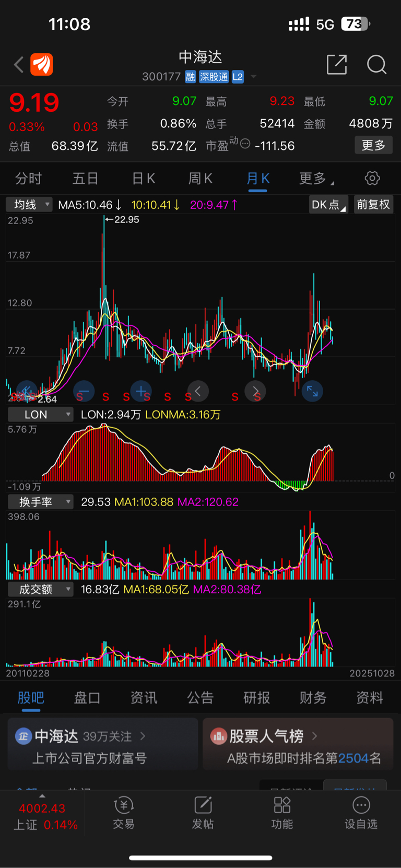The height and width of the screenshot is (868, 401).
Task: Tap the start date 20110228
Action: (28, 673)
